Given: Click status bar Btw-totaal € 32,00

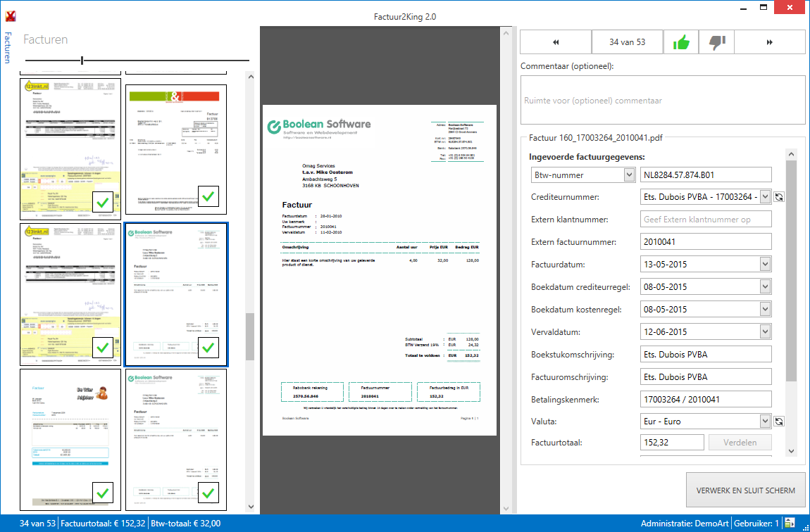Looking at the screenshot, I should click(185, 524).
